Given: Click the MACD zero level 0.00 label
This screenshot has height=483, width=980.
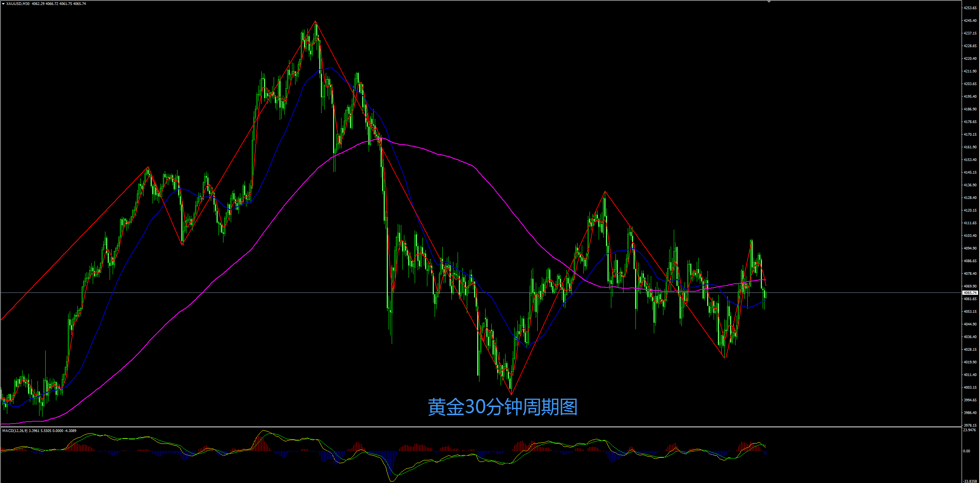Looking at the screenshot, I should 967,451.
